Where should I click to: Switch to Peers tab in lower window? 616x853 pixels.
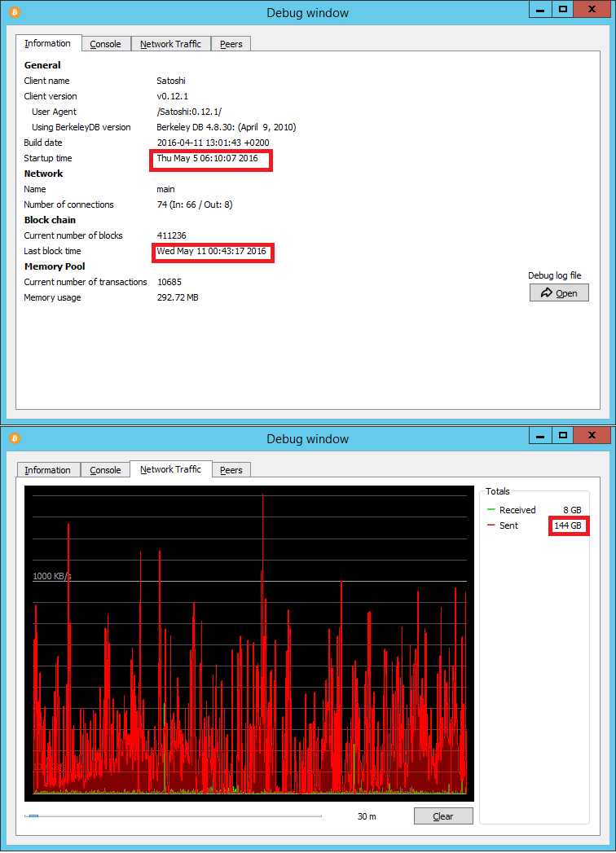(231, 470)
